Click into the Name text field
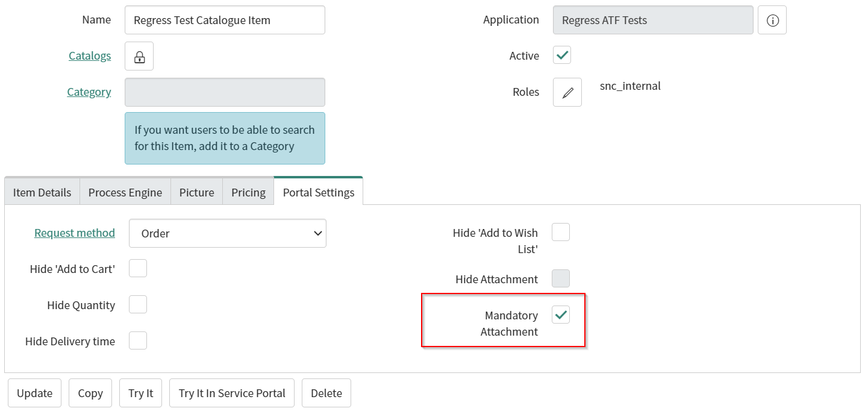 225,20
